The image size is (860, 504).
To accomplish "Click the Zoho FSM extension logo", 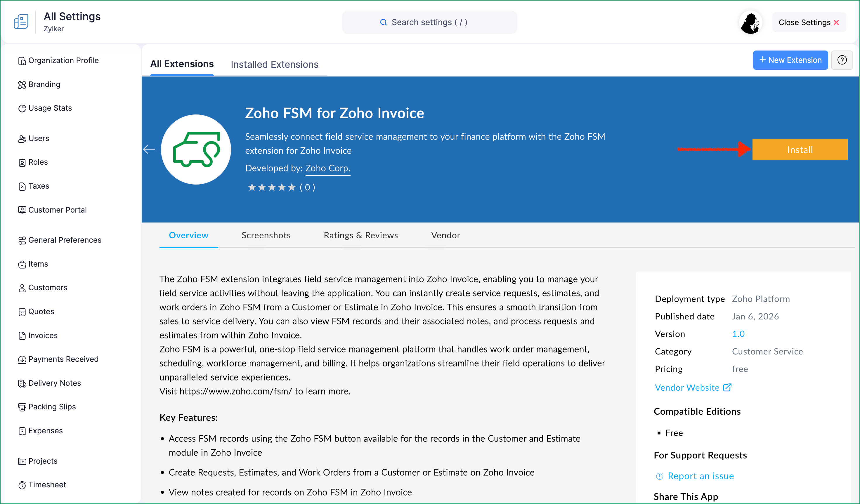I will pyautogui.click(x=196, y=150).
